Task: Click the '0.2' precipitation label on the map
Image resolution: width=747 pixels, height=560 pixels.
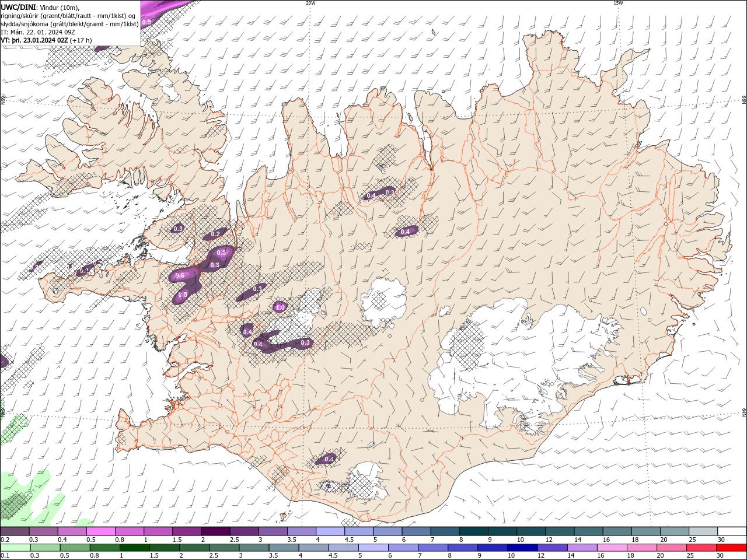Action: [215, 234]
